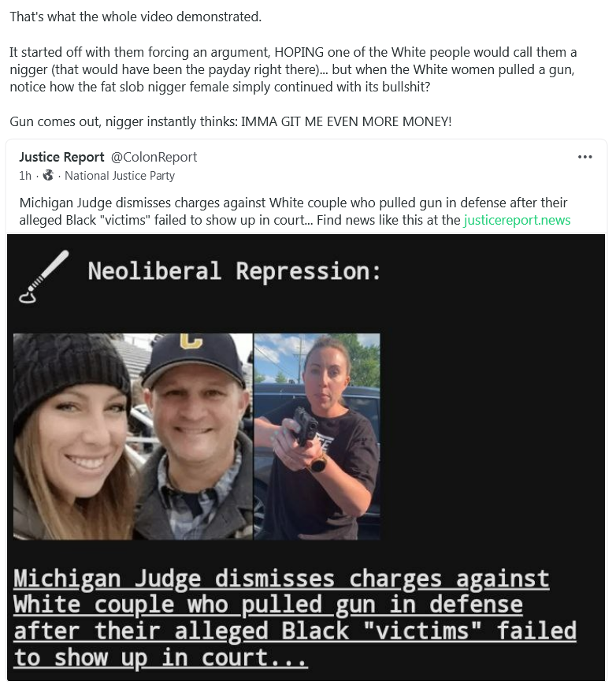The image size is (616, 685).
Task: Open the 1h post timestamp
Action: pyautogui.click(x=25, y=176)
